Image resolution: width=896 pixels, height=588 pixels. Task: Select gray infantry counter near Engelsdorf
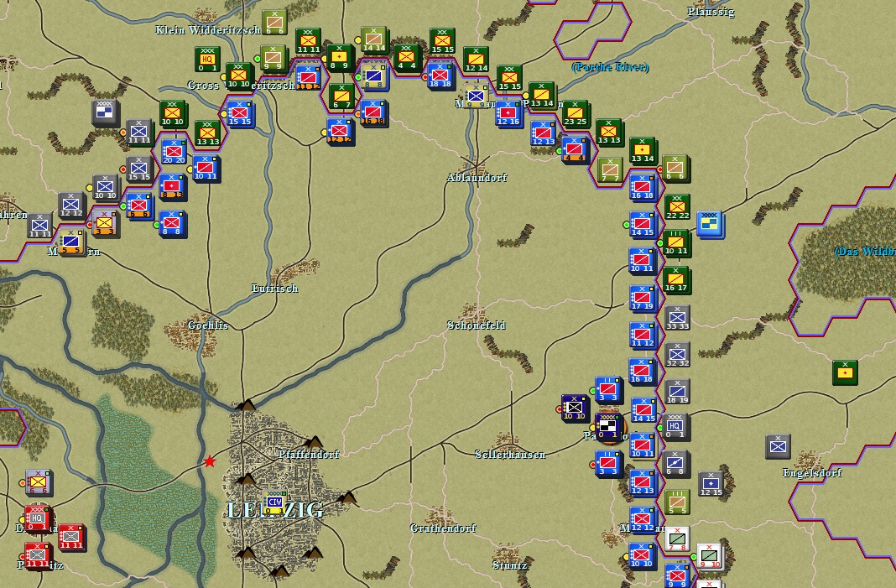tap(778, 447)
